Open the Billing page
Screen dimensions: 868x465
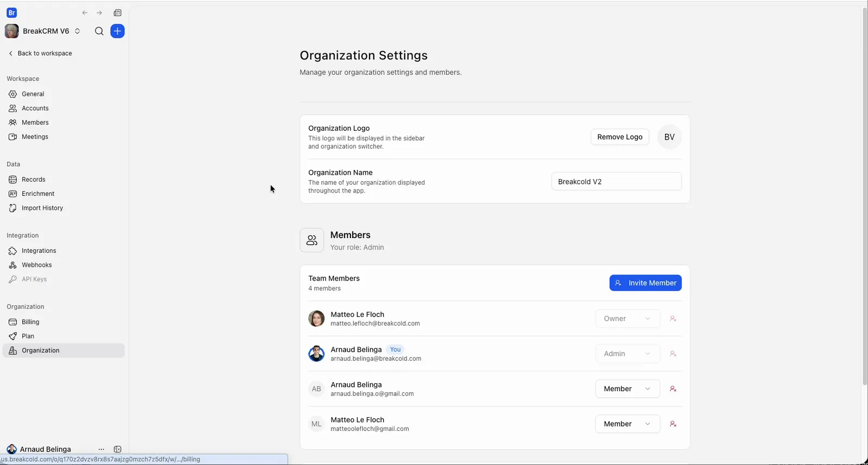(63, 322)
